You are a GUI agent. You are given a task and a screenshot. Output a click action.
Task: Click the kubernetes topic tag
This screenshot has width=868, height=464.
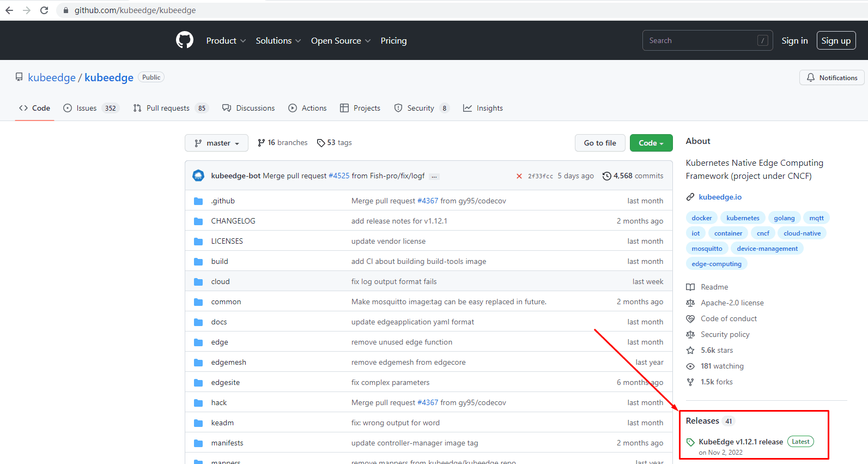click(x=743, y=218)
